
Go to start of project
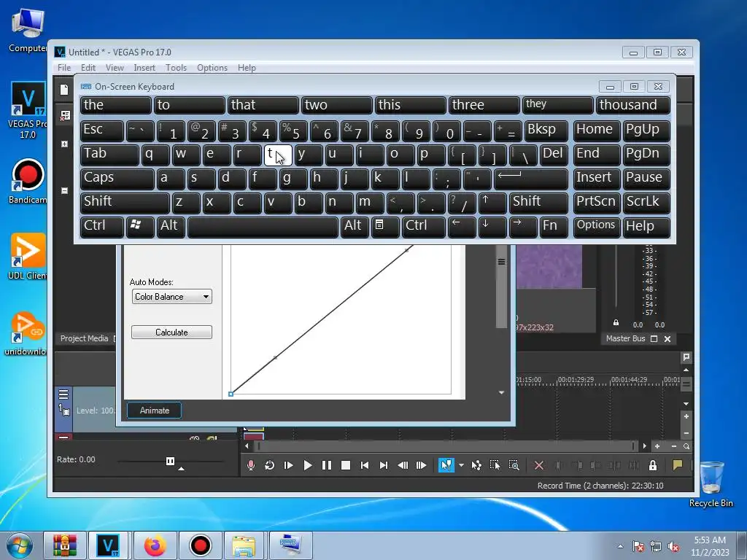click(365, 465)
